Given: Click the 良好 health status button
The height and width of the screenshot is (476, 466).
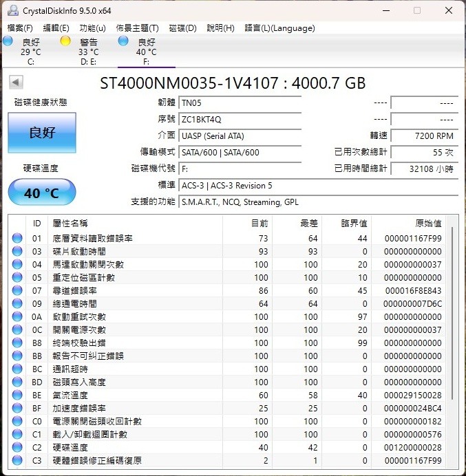Looking at the screenshot, I should click(42, 133).
